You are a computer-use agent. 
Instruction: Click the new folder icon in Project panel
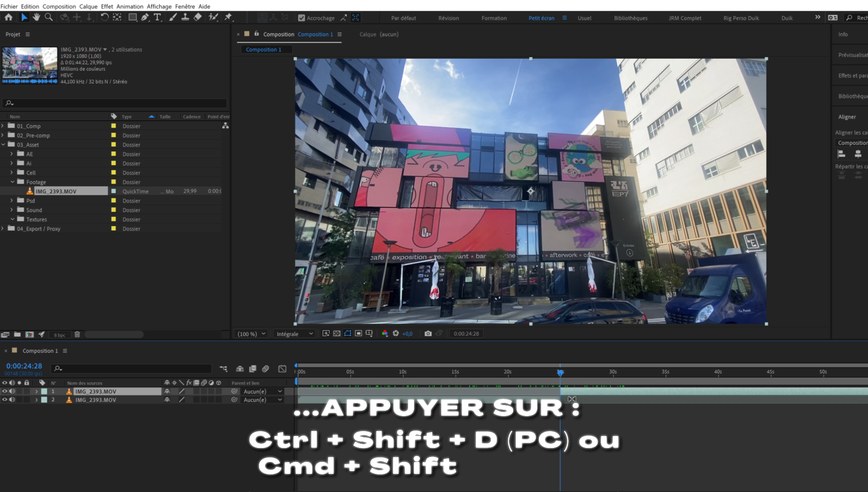coord(17,334)
